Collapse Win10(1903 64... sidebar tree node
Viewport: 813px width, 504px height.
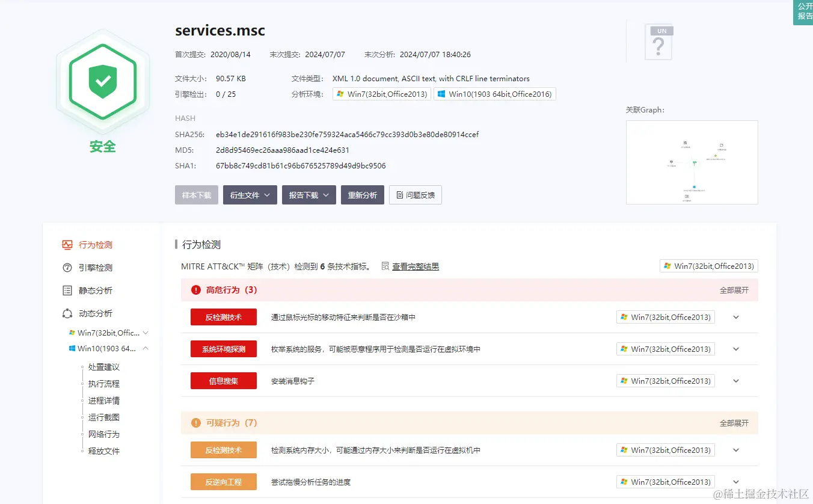point(145,348)
